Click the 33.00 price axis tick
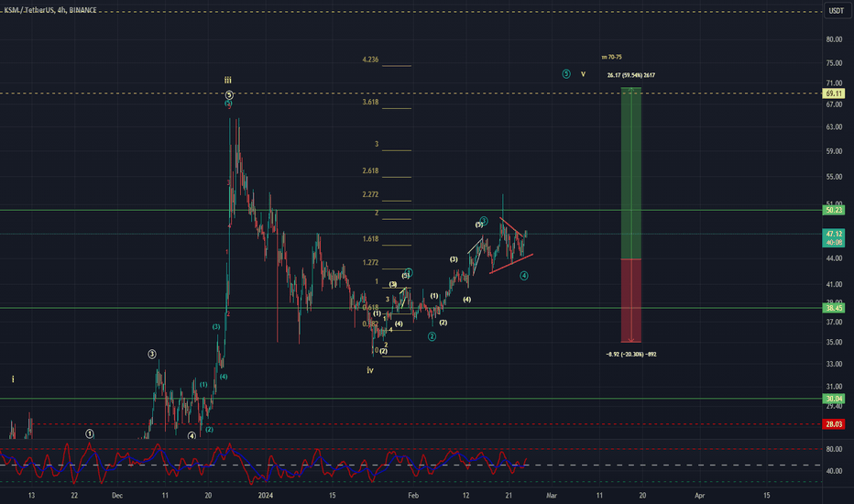Image resolution: width=854 pixels, height=504 pixels. tap(834, 364)
